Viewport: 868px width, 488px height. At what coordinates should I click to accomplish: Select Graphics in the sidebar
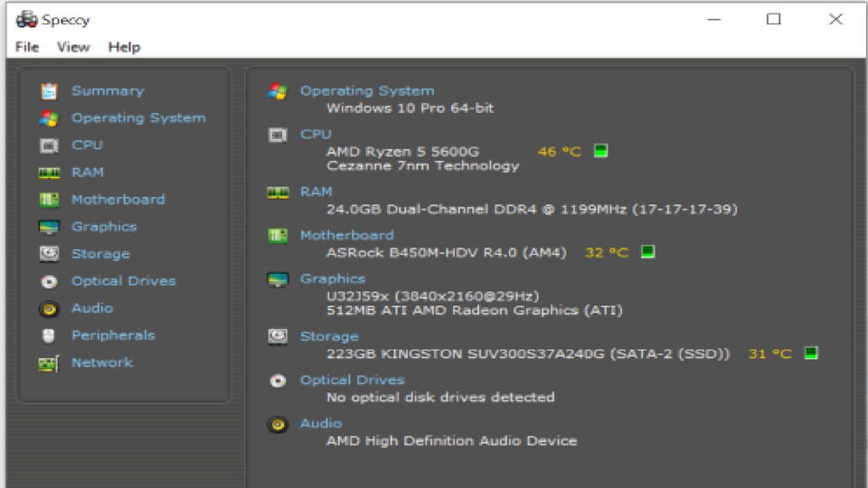click(x=103, y=226)
